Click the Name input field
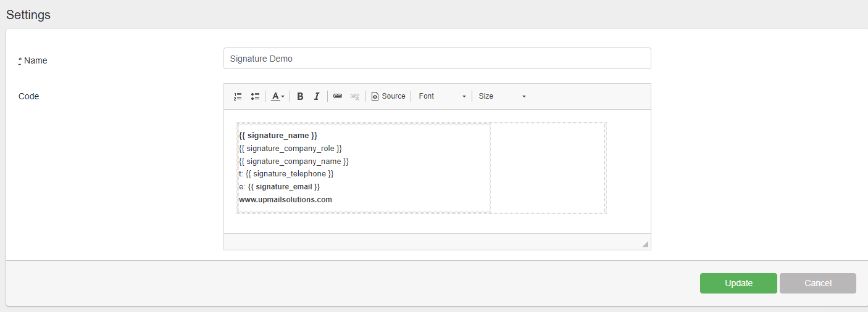Viewport: 868px width, 312px height. point(437,59)
